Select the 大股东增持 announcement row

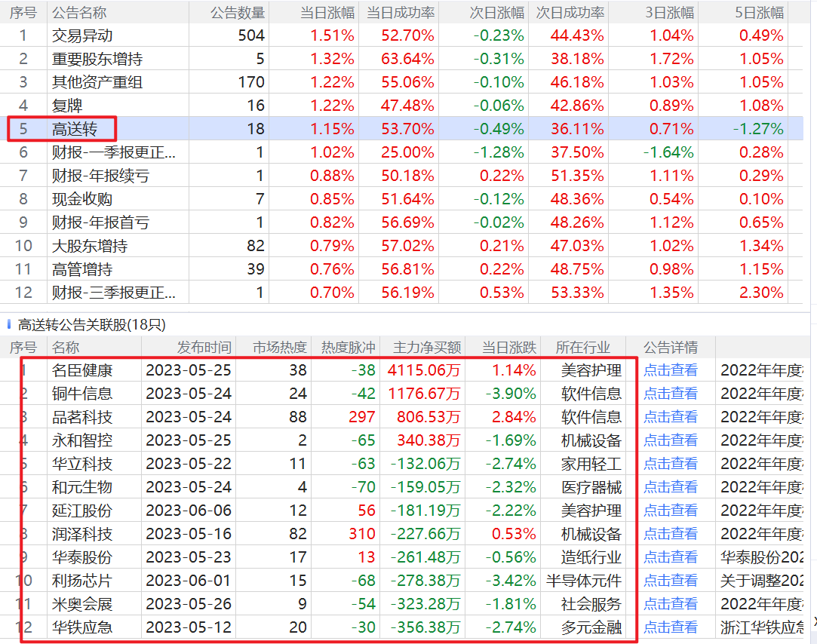[x=401, y=246]
